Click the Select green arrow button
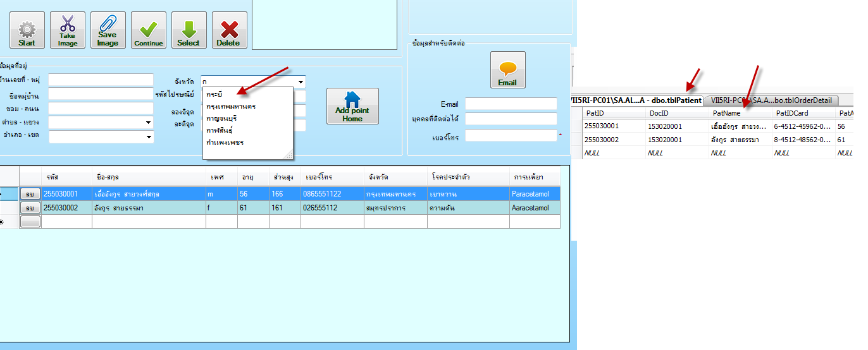The width and height of the screenshot is (868, 350). [x=189, y=30]
